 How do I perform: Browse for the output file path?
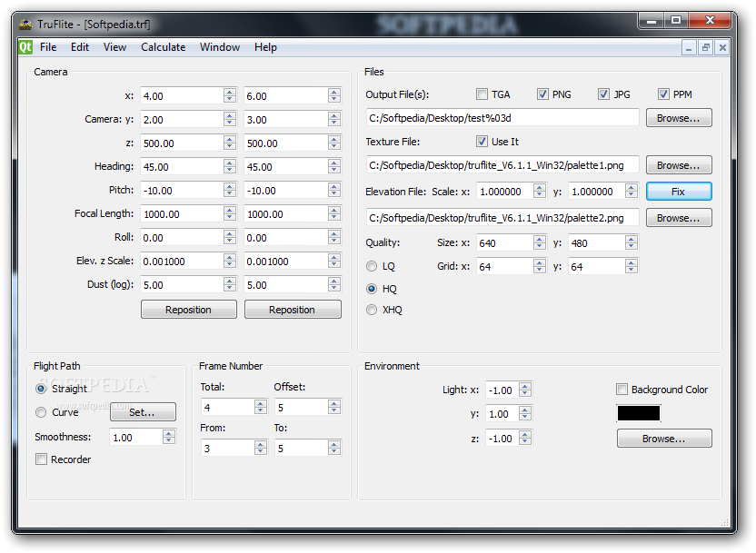pos(679,118)
